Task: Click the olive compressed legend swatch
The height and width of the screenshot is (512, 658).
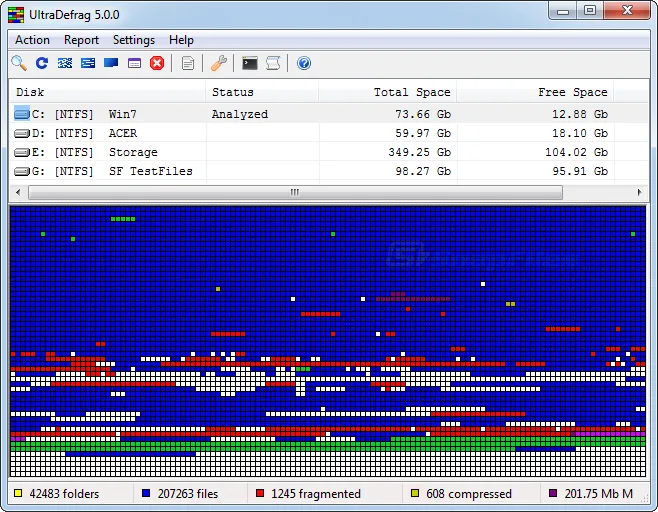Action: coord(415,493)
